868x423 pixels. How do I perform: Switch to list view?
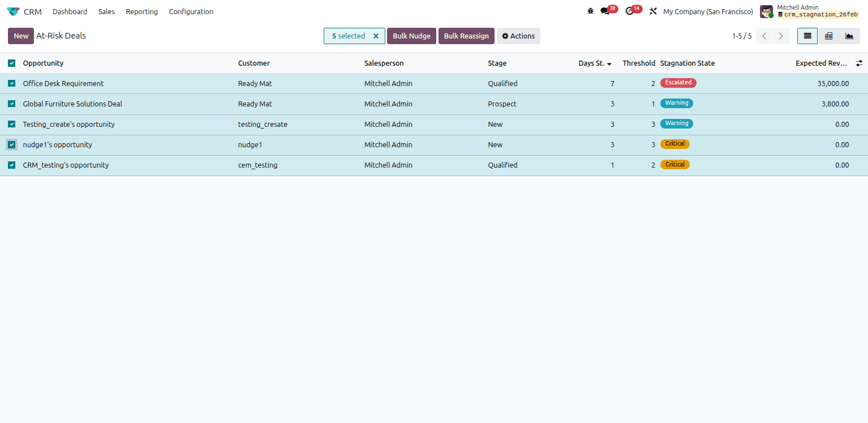[807, 36]
